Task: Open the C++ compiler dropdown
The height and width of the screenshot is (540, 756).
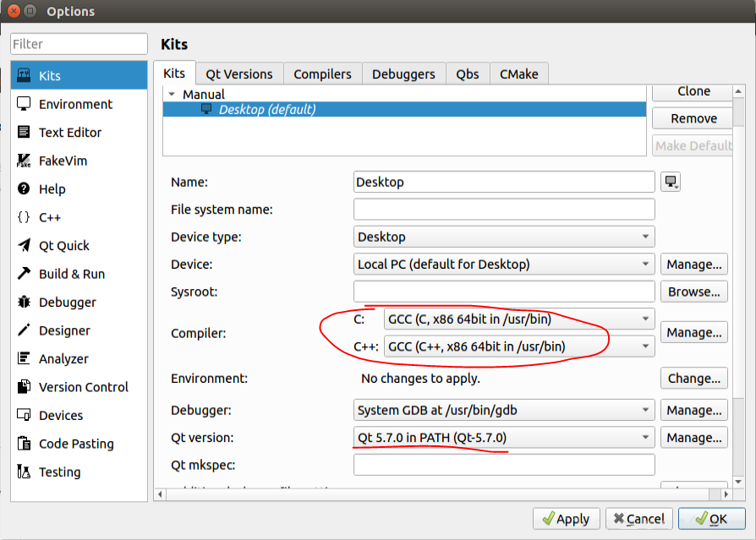Action: 519,346
